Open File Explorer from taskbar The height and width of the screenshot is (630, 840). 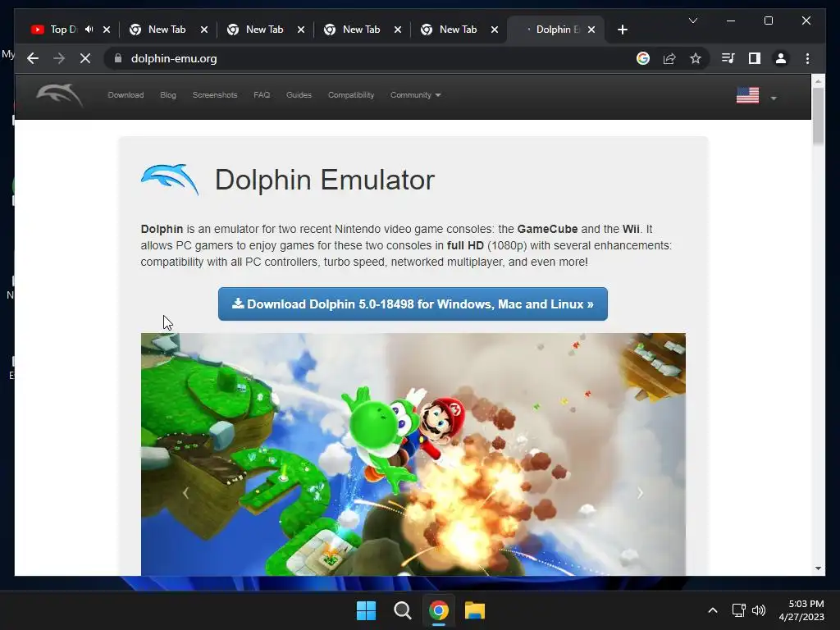[475, 610]
